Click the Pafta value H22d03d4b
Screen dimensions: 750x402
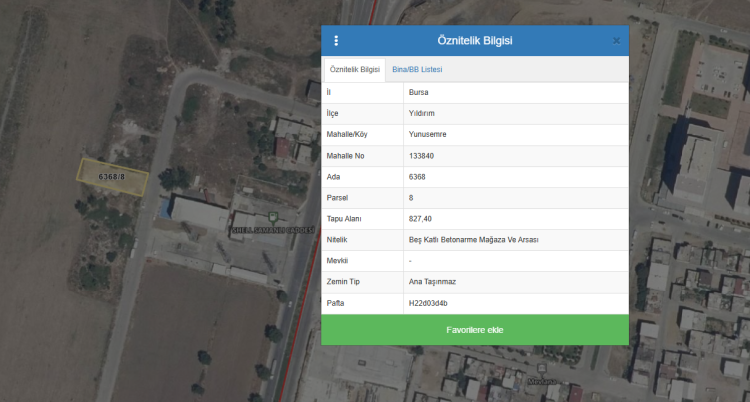tap(428, 302)
